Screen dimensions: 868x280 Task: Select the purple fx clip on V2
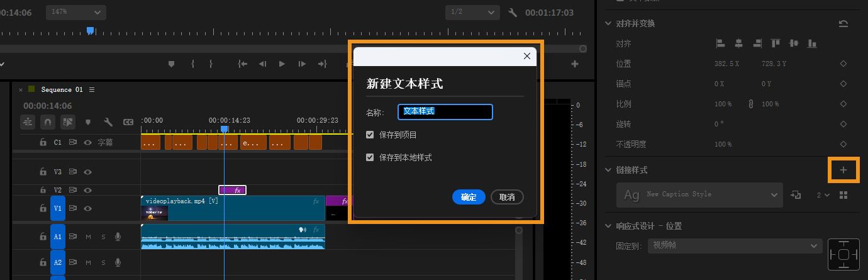click(233, 190)
